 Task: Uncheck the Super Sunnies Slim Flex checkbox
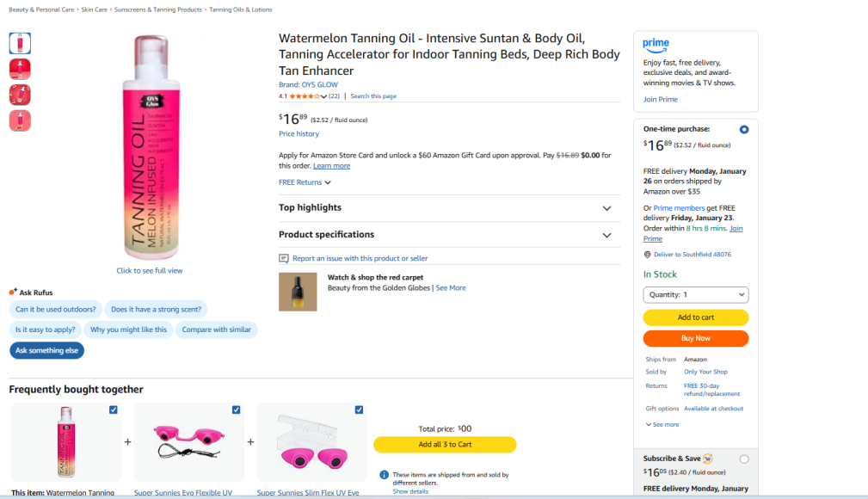point(359,410)
